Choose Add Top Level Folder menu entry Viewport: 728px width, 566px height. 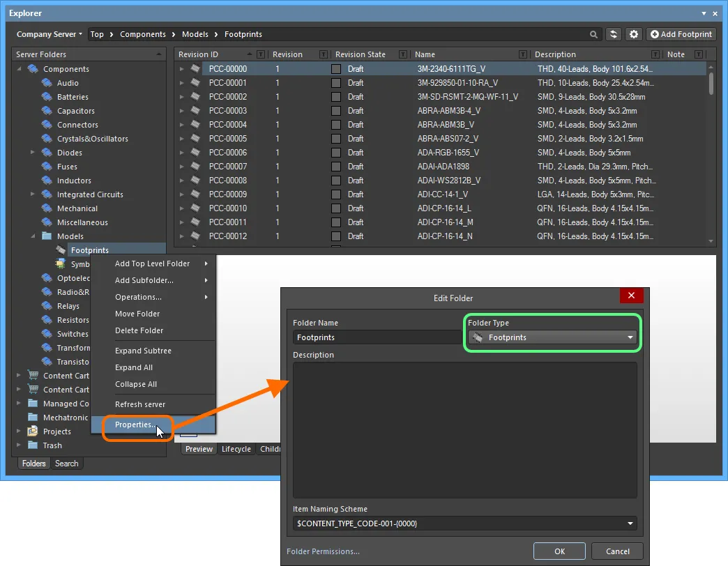point(153,263)
